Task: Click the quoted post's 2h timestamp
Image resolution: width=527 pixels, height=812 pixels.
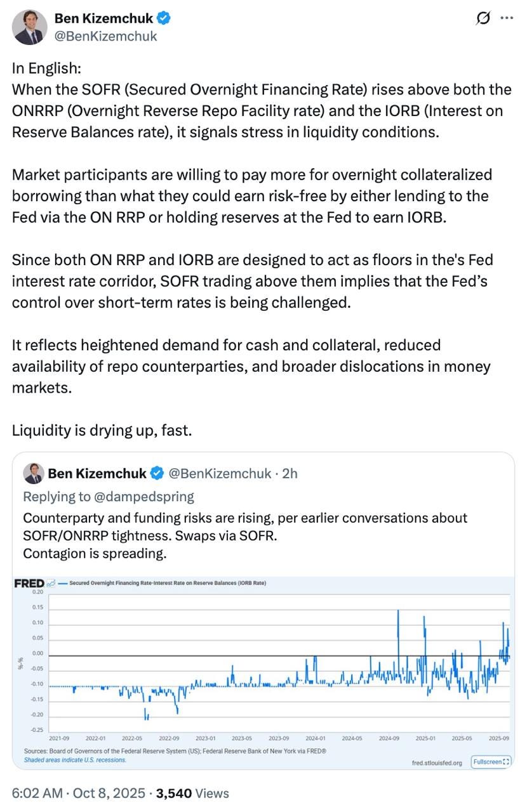Action: pos(290,473)
